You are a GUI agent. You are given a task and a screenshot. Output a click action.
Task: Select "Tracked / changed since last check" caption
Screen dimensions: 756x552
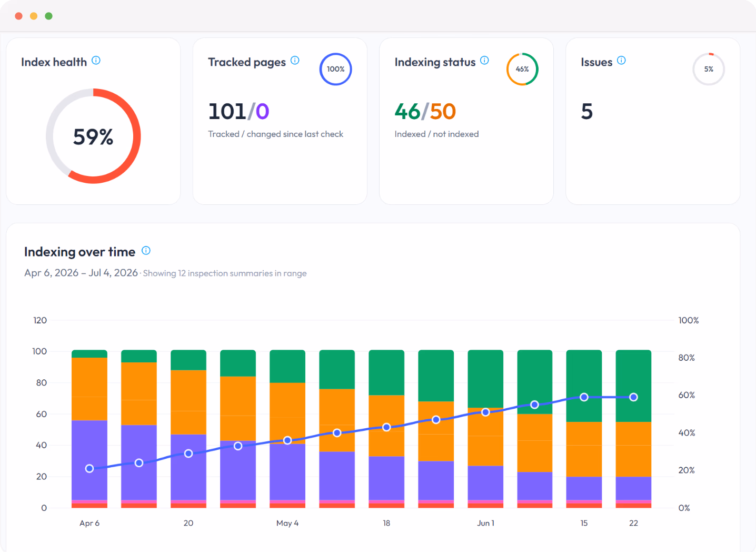tap(275, 134)
